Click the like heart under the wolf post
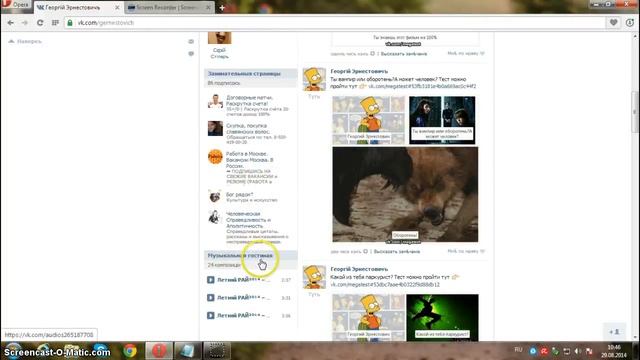This screenshot has width=640, height=360. coord(482,251)
